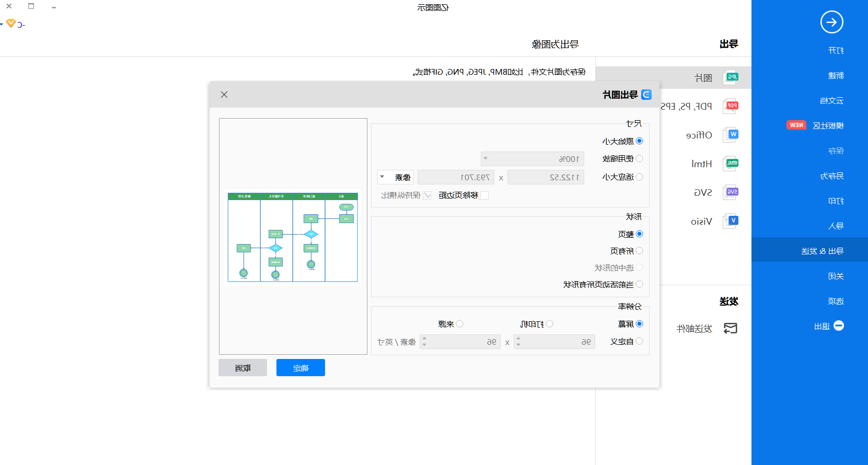Open the 像素 unit dropdown
The width and height of the screenshot is (868, 465).
(x=396, y=177)
